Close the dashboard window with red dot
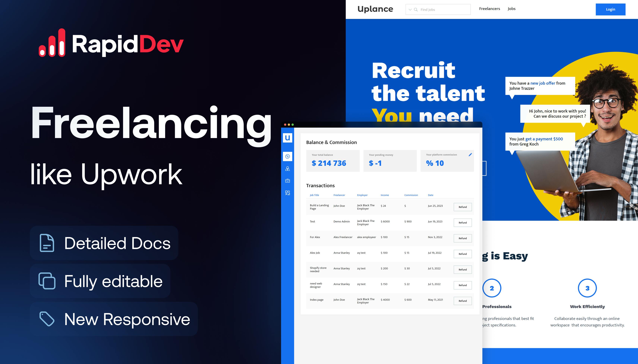 (285, 124)
